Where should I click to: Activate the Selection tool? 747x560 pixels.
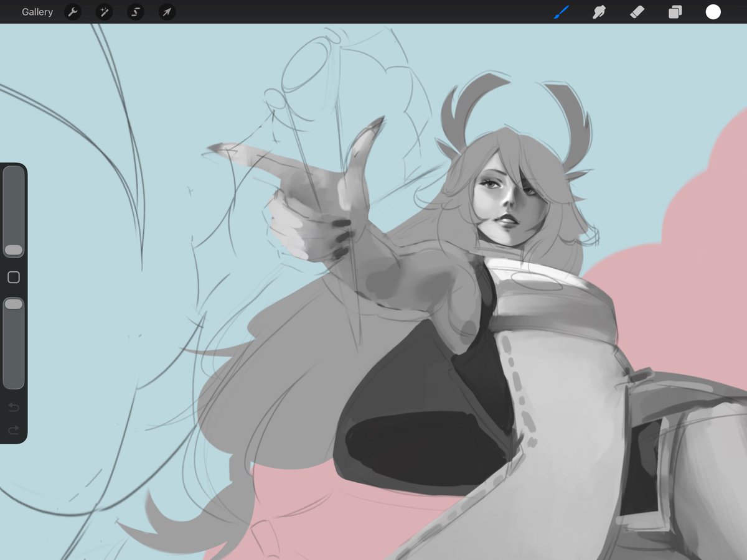click(135, 12)
